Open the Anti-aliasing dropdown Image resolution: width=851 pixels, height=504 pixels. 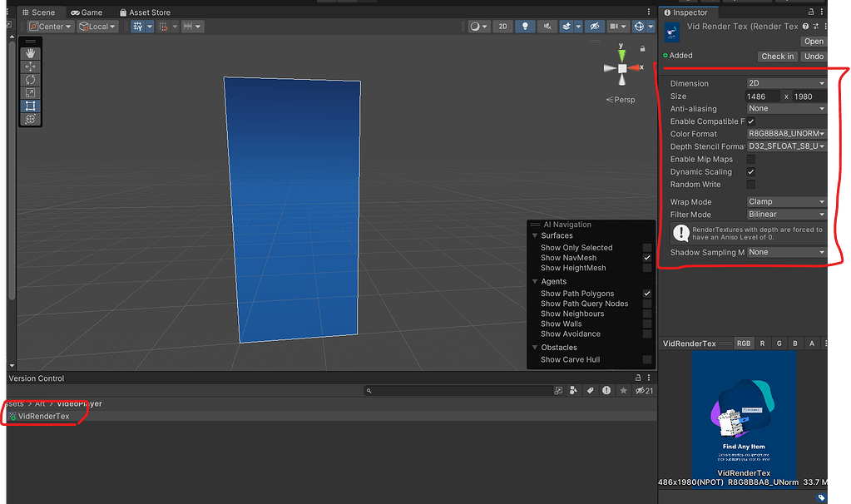tap(785, 108)
